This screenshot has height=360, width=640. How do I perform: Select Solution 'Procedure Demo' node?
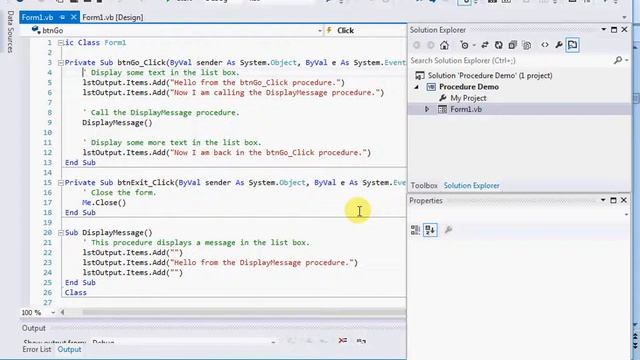pyautogui.click(x=490, y=76)
